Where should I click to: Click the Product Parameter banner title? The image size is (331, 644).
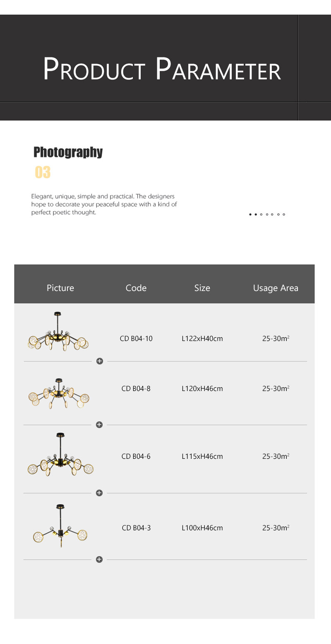162,70
